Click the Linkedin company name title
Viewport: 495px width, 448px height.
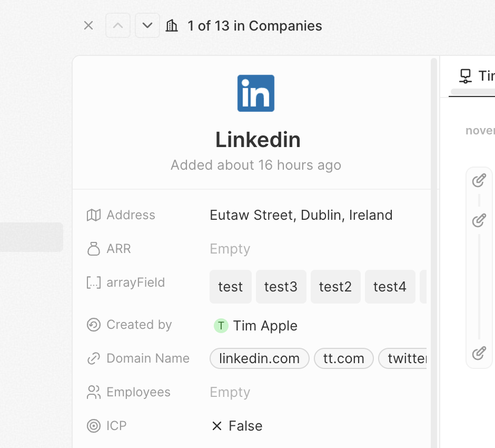point(258,140)
